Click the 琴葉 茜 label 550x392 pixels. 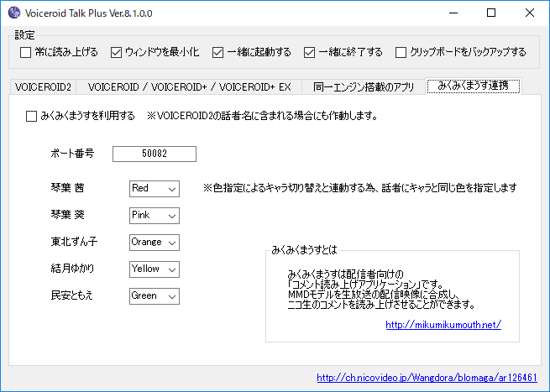67,188
